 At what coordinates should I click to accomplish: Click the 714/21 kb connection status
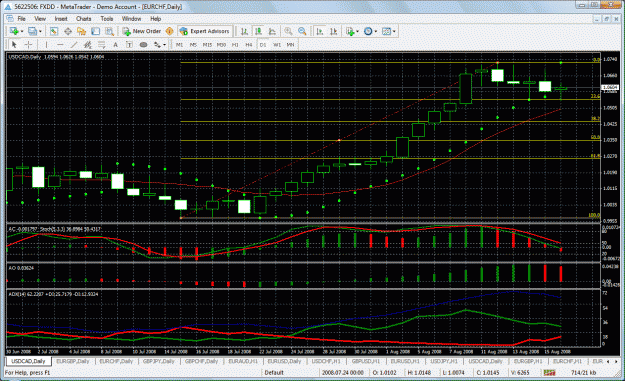click(x=583, y=373)
